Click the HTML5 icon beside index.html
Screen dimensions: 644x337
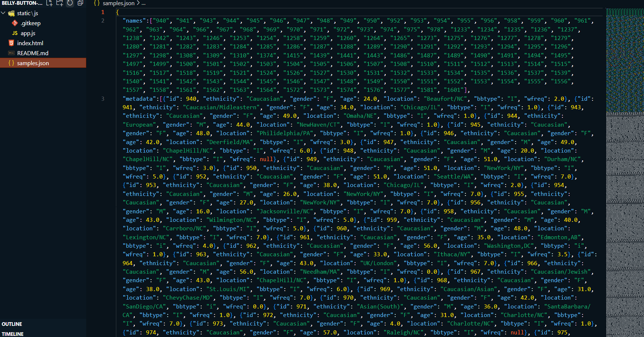click(x=11, y=43)
